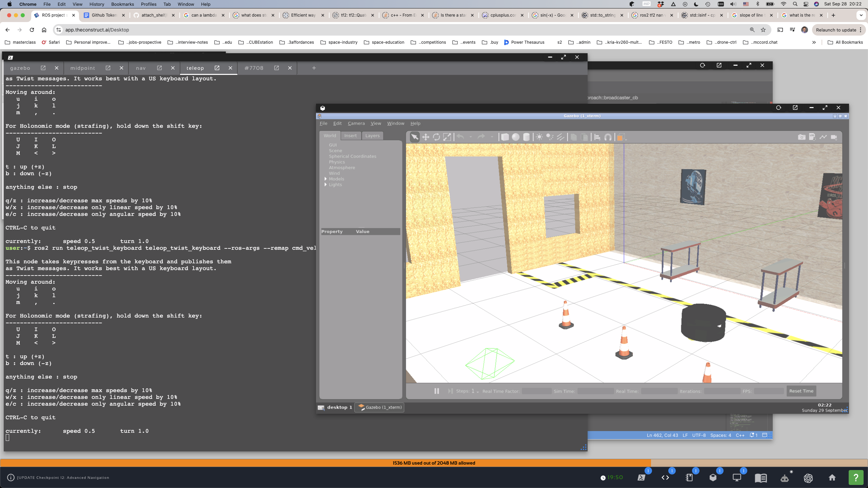Click the Reset Time button in Gazebo
Image resolution: width=868 pixels, height=488 pixels.
(801, 391)
